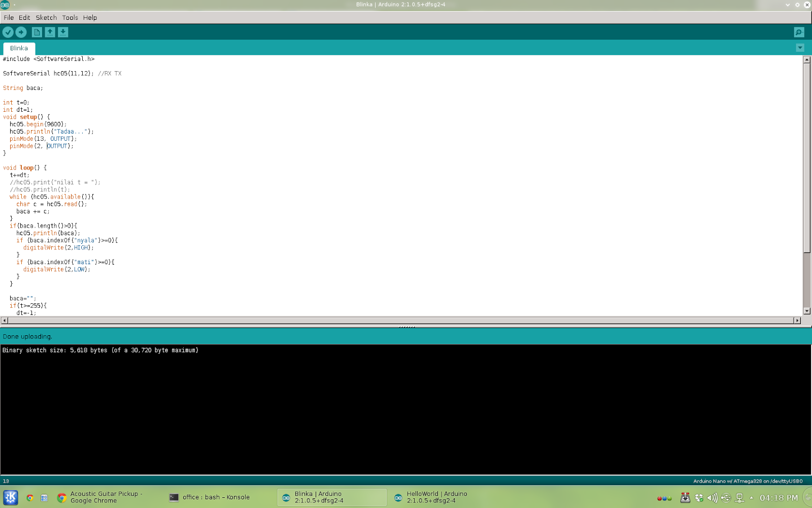Click the Dropbox tray icon

[x=699, y=498]
